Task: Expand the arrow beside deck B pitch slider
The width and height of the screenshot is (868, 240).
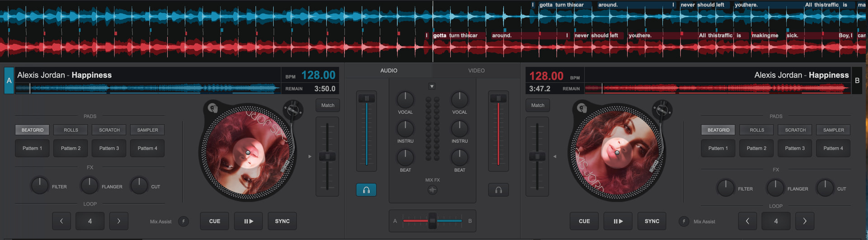Action: (555, 156)
